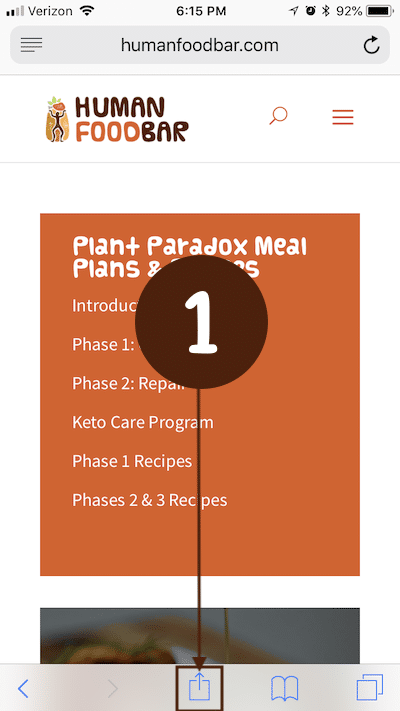The image size is (400, 711).
Task: Open the Phase 1 link
Action: (x=105, y=344)
